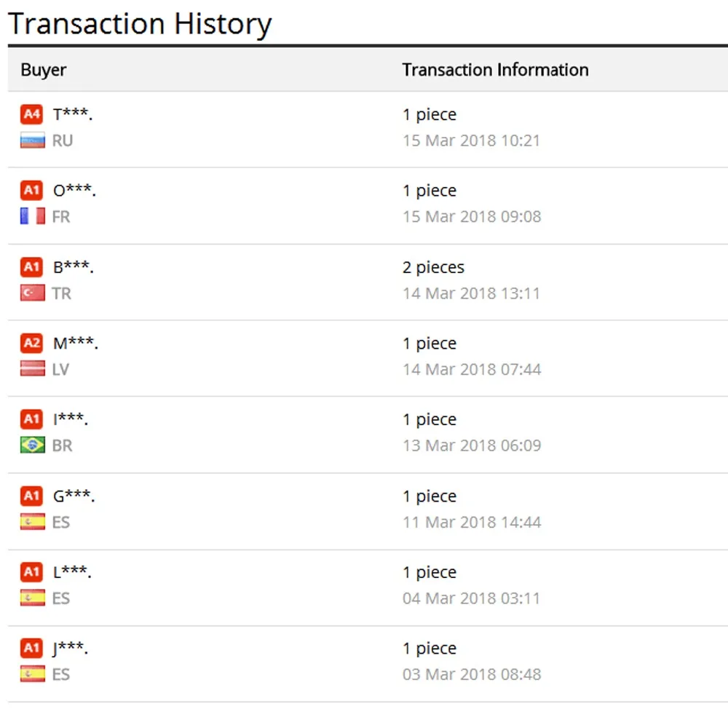Click the Transaction Information column header
Image resolution: width=728 pixels, height=728 pixels.
click(495, 70)
